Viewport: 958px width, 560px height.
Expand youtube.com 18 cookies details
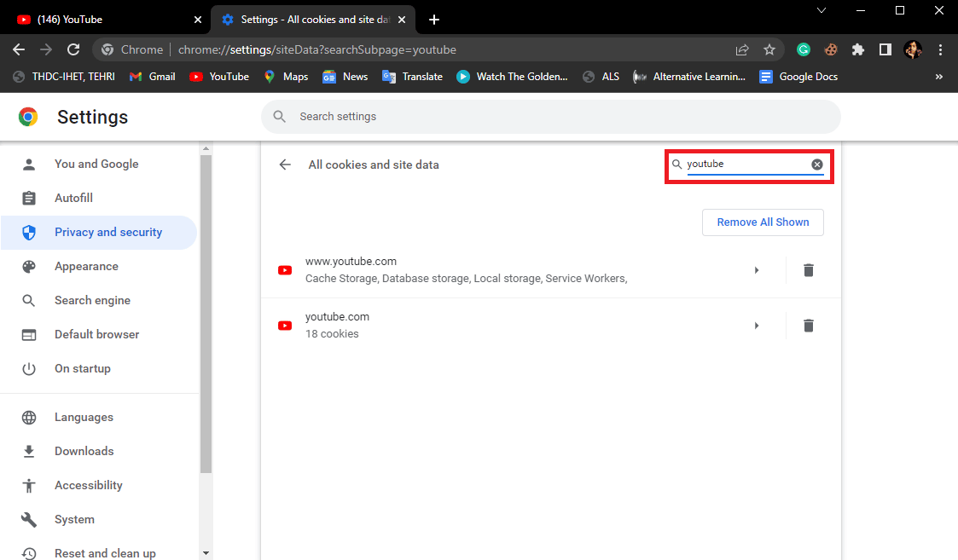(x=757, y=326)
